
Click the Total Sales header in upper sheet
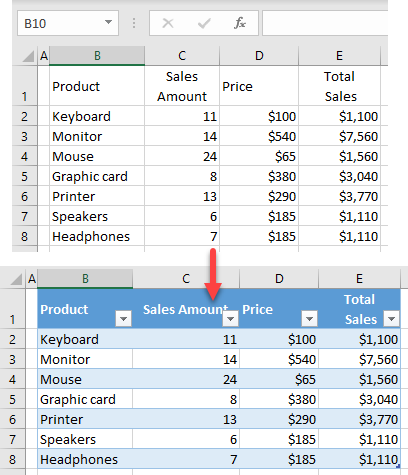(x=339, y=86)
